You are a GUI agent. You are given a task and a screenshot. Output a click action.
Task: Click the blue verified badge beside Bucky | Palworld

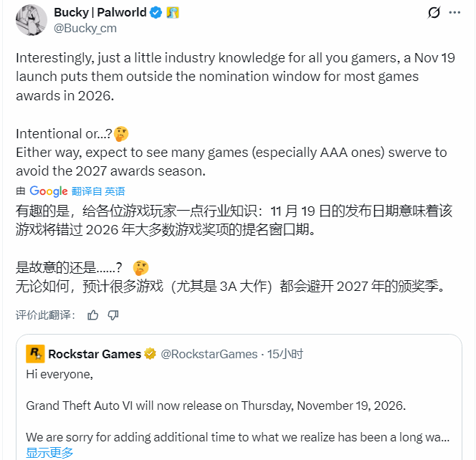[x=155, y=12]
